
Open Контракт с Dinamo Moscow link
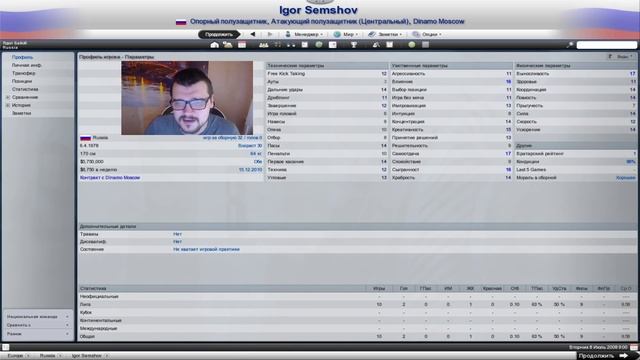pyautogui.click(x=110, y=178)
